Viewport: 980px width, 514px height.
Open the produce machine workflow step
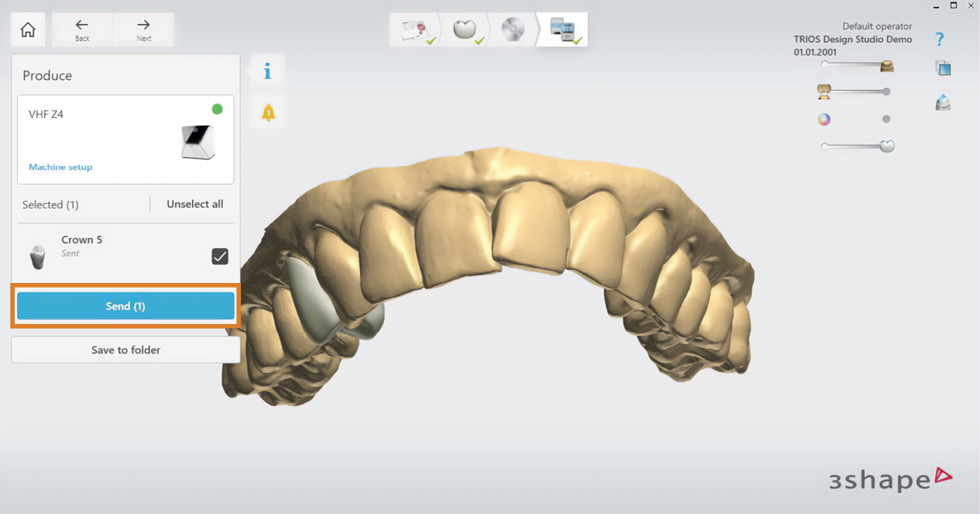tap(564, 29)
